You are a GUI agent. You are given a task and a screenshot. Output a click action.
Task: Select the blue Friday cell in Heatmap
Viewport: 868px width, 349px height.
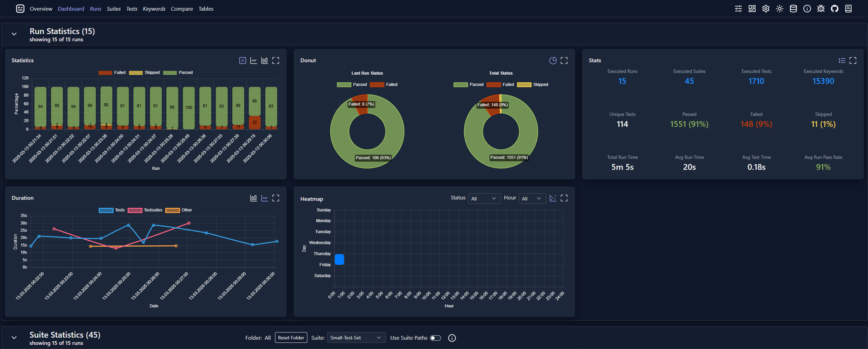(339, 259)
